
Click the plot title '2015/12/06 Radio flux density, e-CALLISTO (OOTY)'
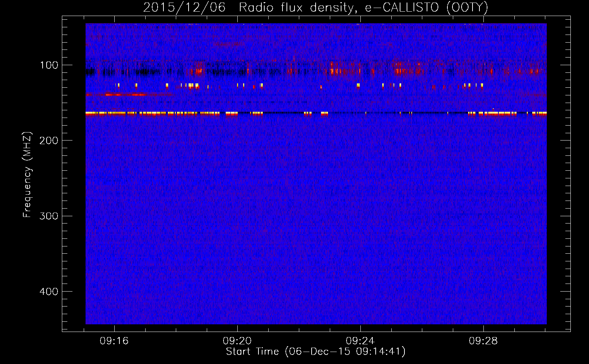click(316, 7)
